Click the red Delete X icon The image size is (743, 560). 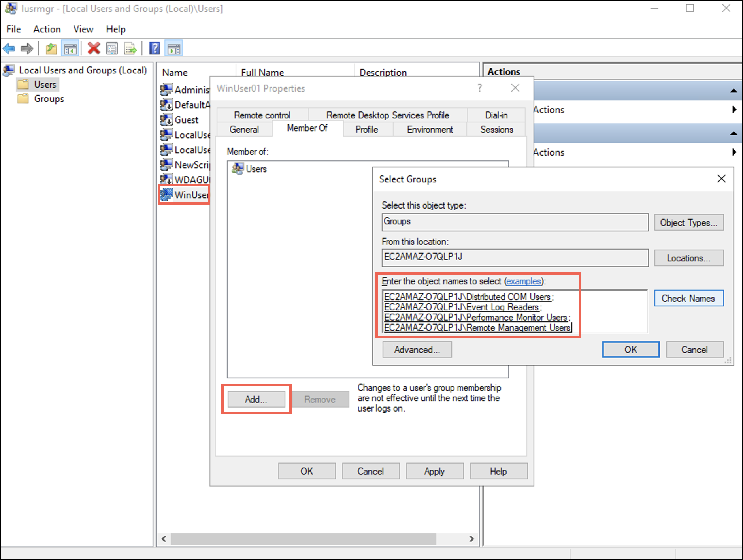point(94,49)
